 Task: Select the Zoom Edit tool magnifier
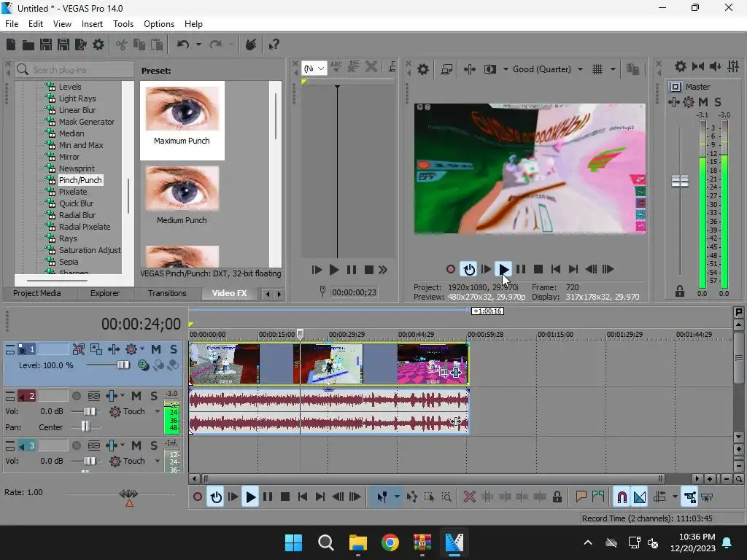click(x=446, y=497)
